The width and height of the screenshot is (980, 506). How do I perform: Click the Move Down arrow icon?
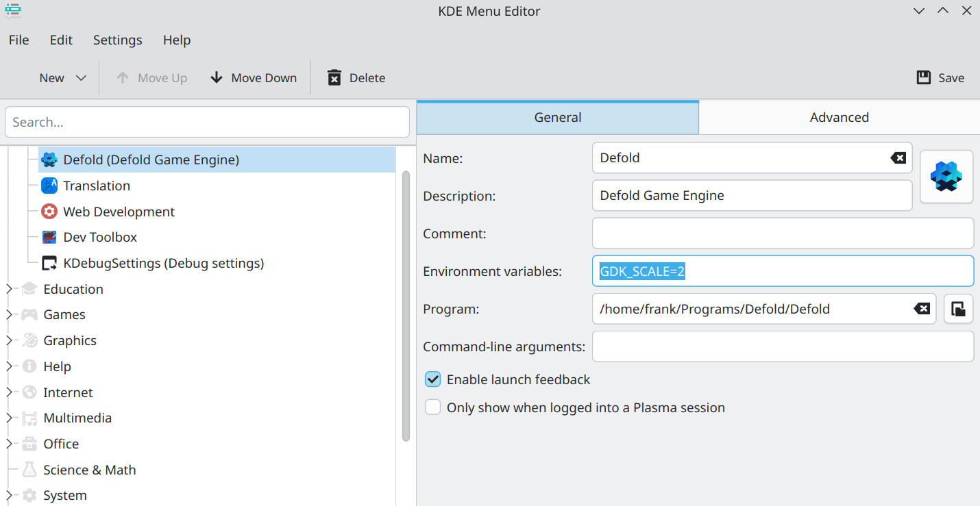tap(217, 77)
